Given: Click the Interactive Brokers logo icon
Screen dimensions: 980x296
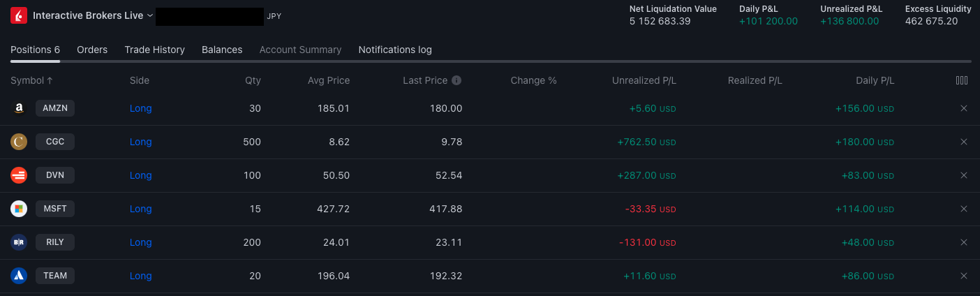Looking at the screenshot, I should pos(19,15).
